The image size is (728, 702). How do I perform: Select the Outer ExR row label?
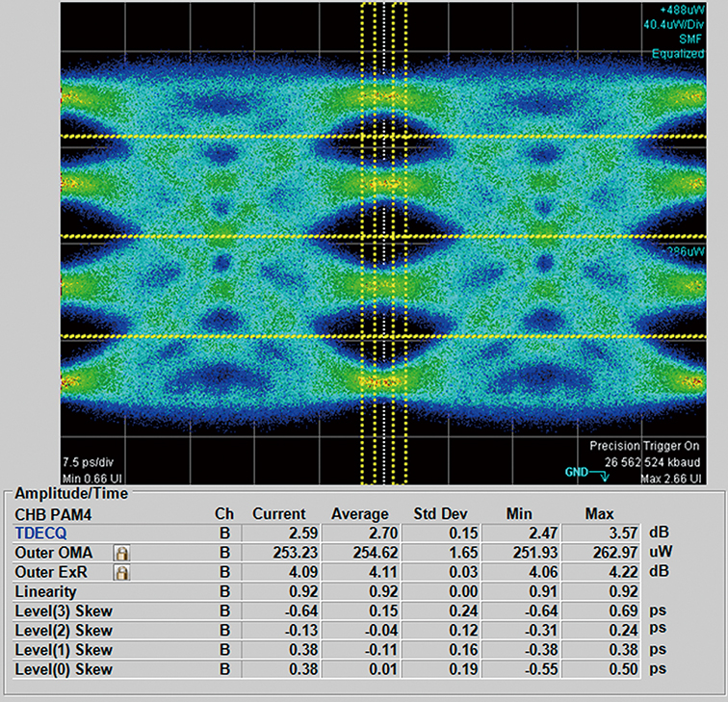(51, 572)
